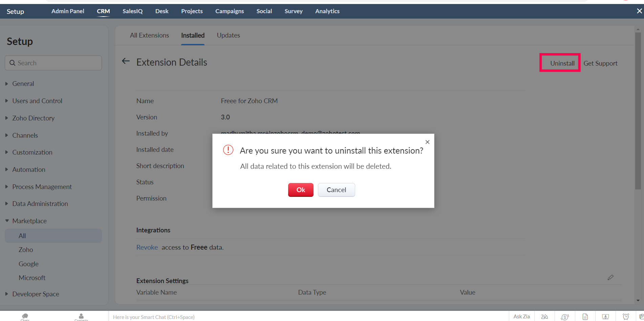The width and height of the screenshot is (644, 321).
Task: Click the Zia handwriting icon
Action: click(544, 317)
